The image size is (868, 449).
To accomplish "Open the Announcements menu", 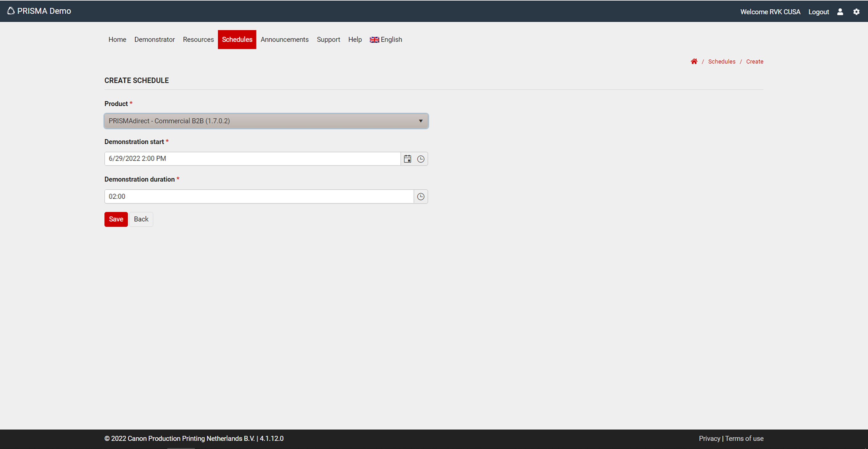I will [284, 40].
